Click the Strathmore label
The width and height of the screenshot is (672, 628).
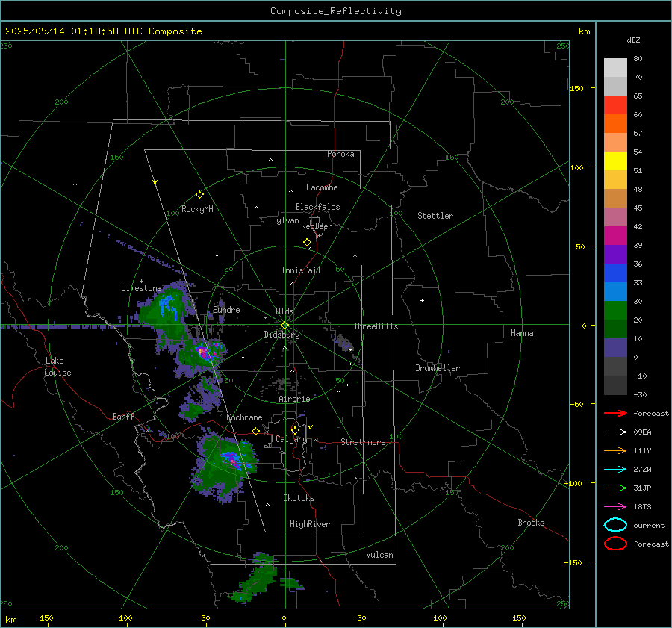tap(363, 442)
